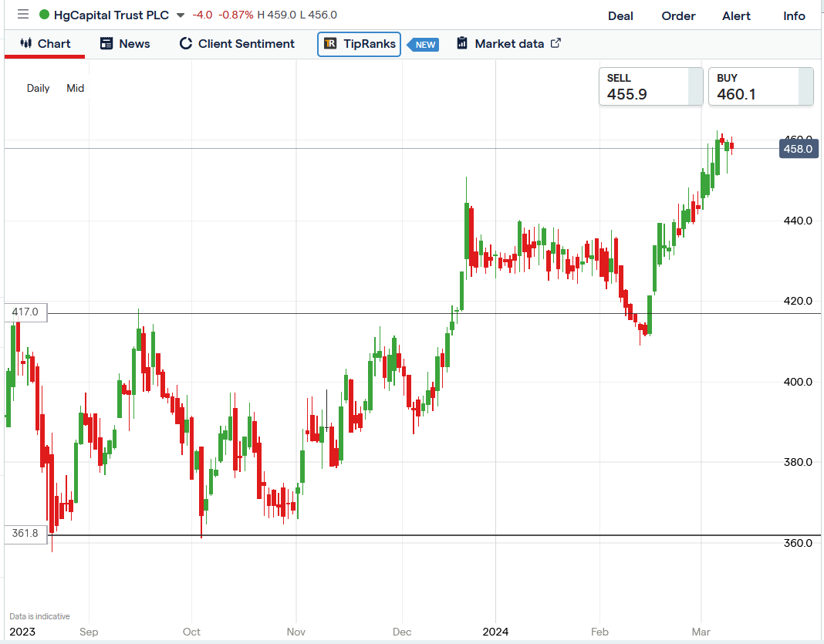Viewport: 824px width, 644px height.
Task: Open the Mid price type selector
Action: (x=75, y=88)
